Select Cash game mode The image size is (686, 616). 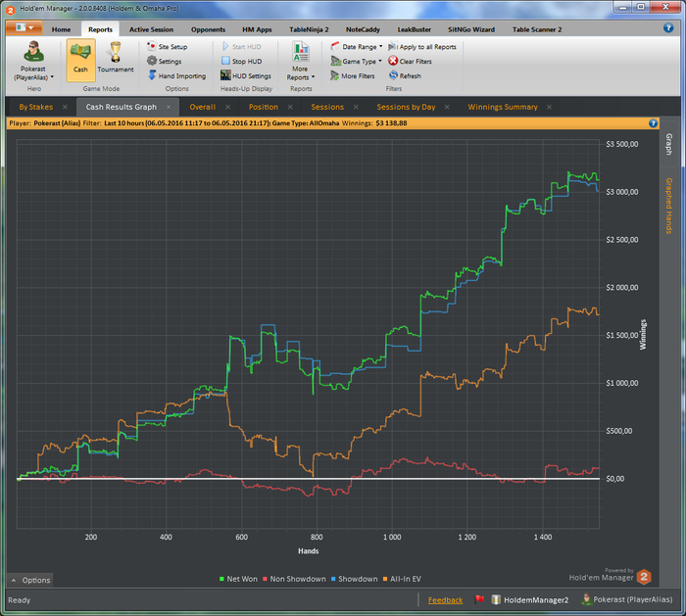[81, 60]
